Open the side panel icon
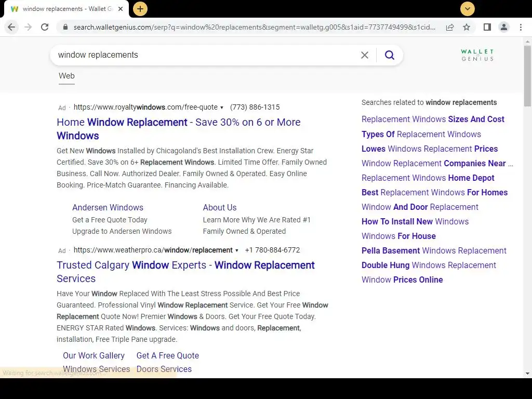Image resolution: width=532 pixels, height=399 pixels. pos(487,27)
